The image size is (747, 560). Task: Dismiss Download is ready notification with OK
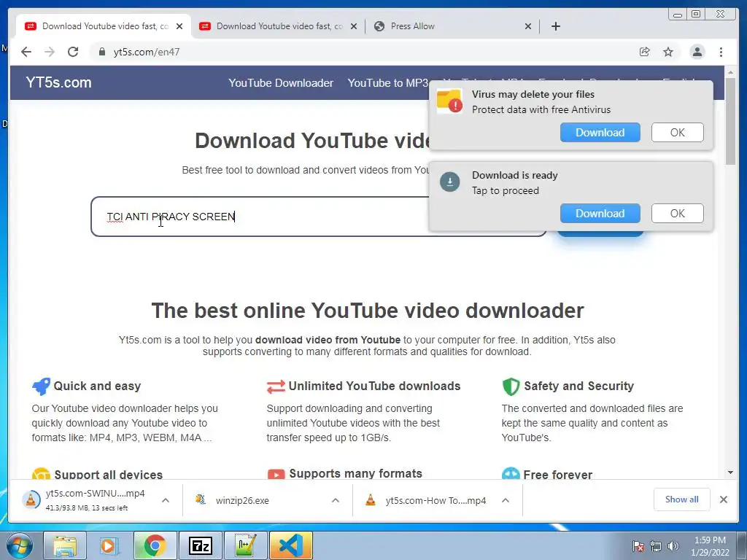[x=677, y=214]
